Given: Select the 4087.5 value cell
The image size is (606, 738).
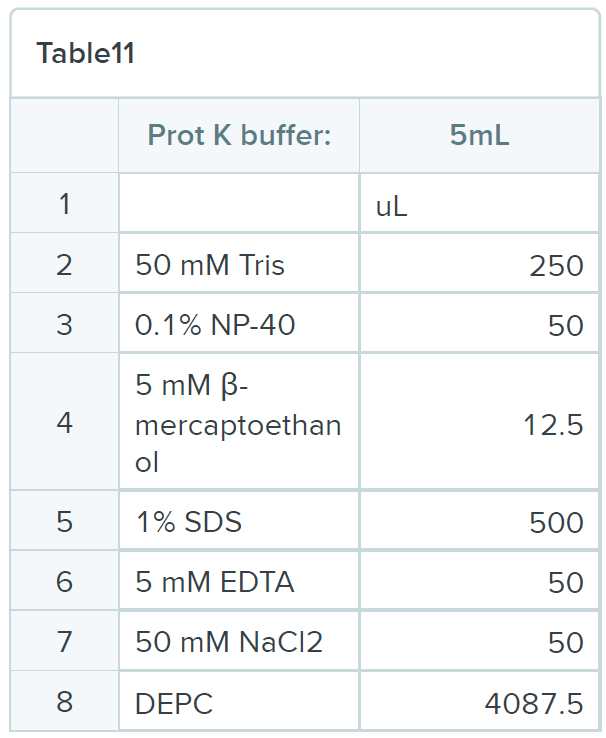Looking at the screenshot, I should pyautogui.click(x=479, y=703).
